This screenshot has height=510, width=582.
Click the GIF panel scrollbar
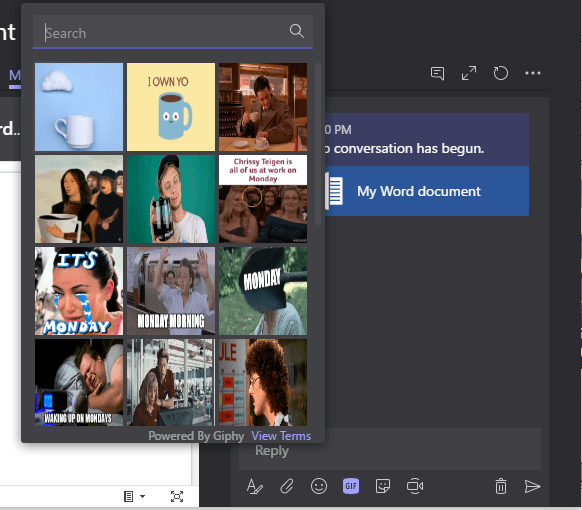(x=318, y=145)
